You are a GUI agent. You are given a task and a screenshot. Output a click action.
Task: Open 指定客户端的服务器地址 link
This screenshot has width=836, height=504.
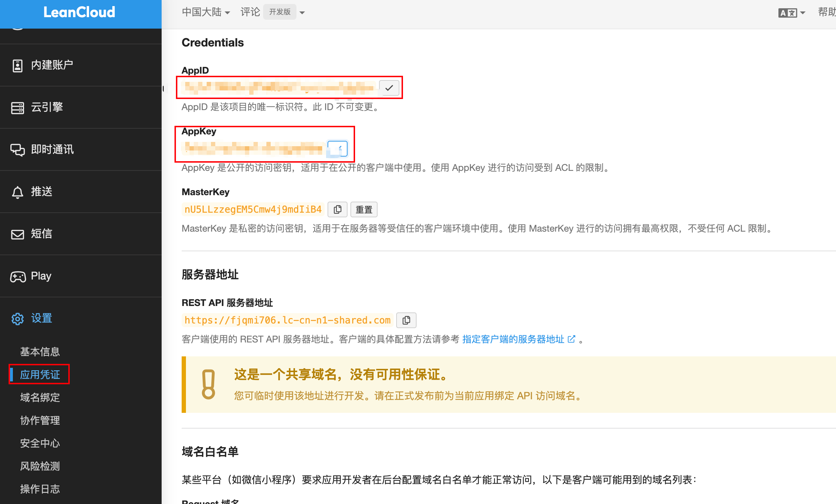(519, 339)
